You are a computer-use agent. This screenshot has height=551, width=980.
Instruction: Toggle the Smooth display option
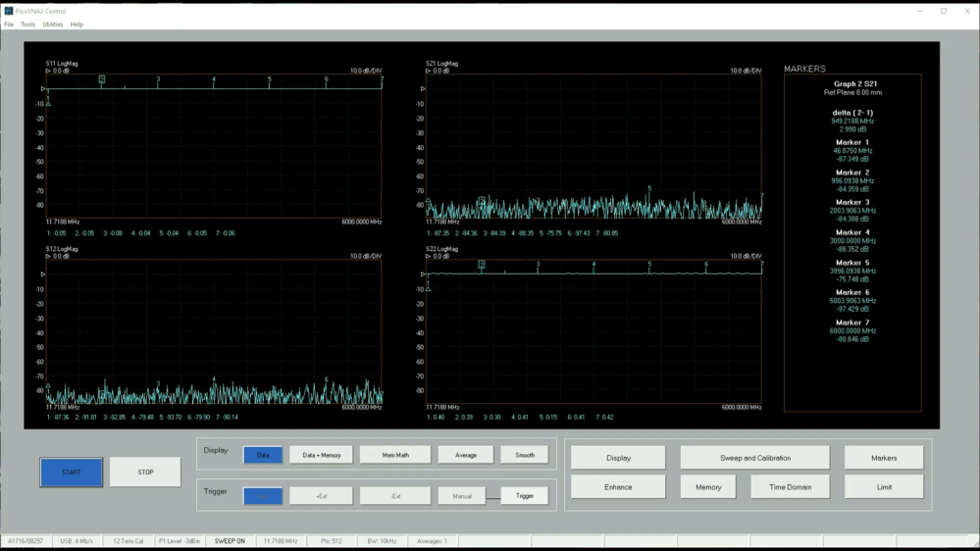(x=525, y=455)
